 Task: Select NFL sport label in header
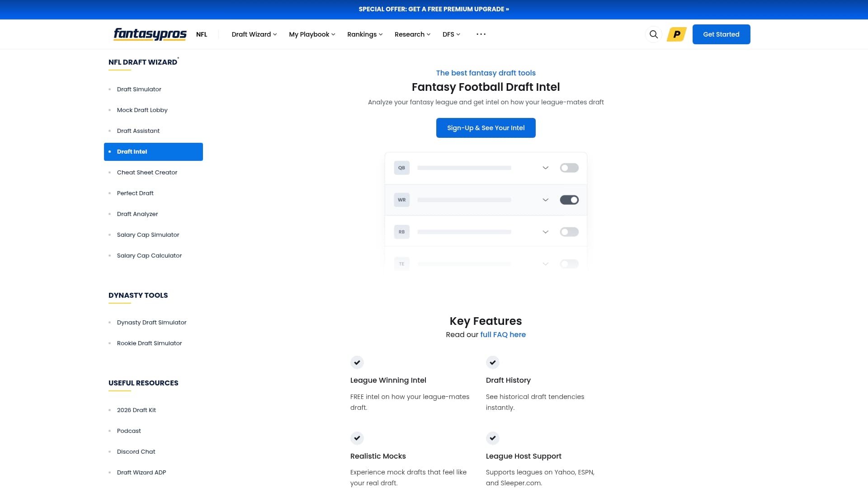click(202, 34)
